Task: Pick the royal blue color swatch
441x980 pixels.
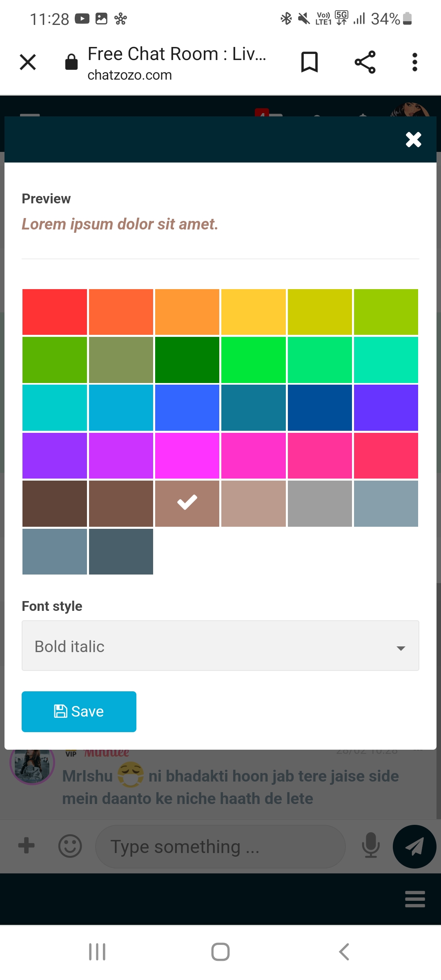Action: 187,408
